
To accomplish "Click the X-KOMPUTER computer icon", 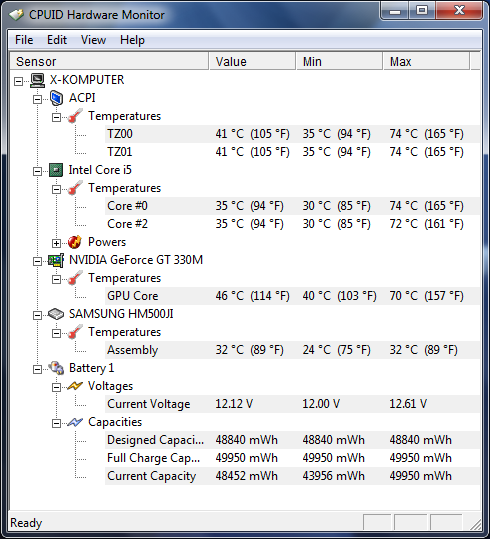I will point(37,80).
